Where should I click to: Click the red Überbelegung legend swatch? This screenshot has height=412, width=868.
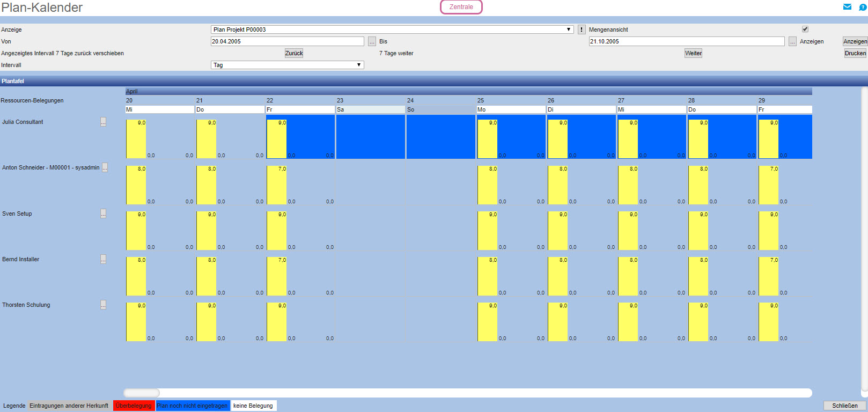coord(134,406)
